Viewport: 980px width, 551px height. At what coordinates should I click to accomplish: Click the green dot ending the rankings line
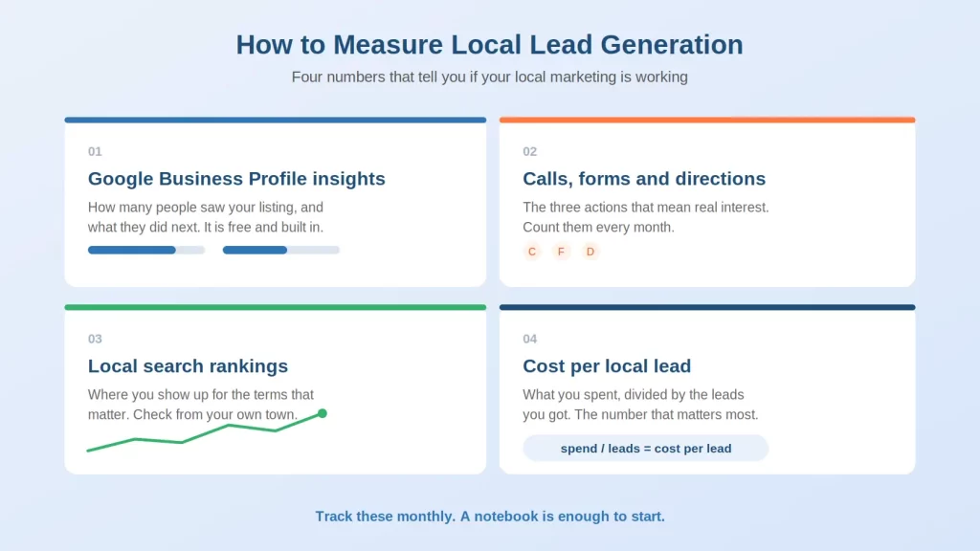pyautogui.click(x=323, y=413)
